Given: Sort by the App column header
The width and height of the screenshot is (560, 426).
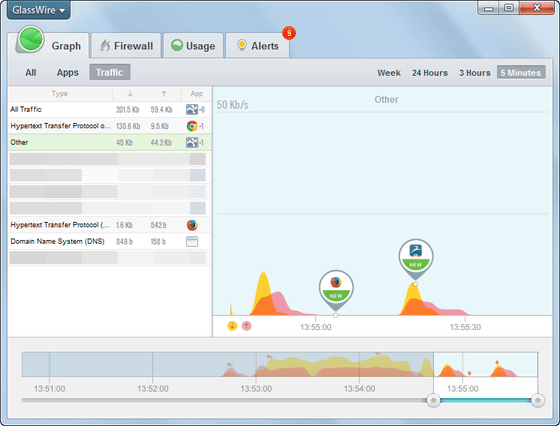Looking at the screenshot, I should point(196,94).
